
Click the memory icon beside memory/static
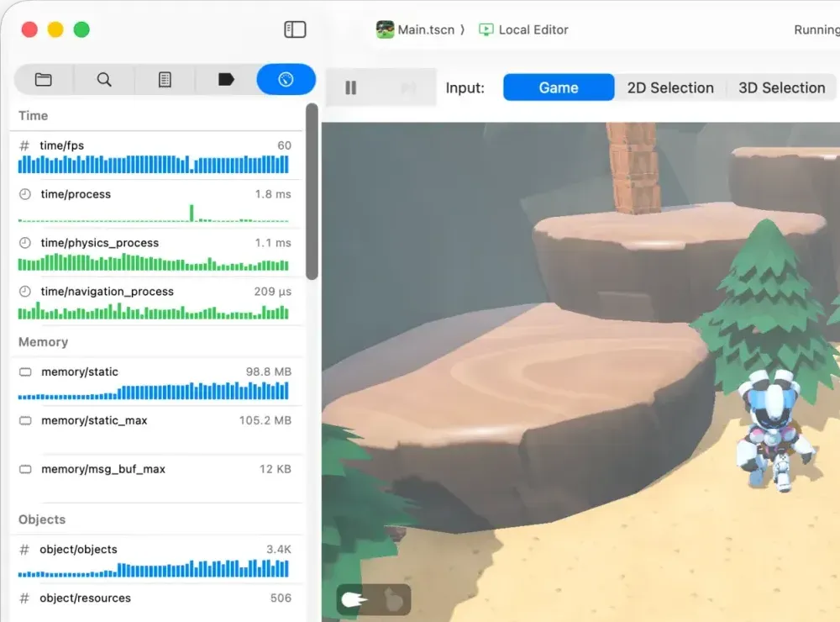[25, 372]
